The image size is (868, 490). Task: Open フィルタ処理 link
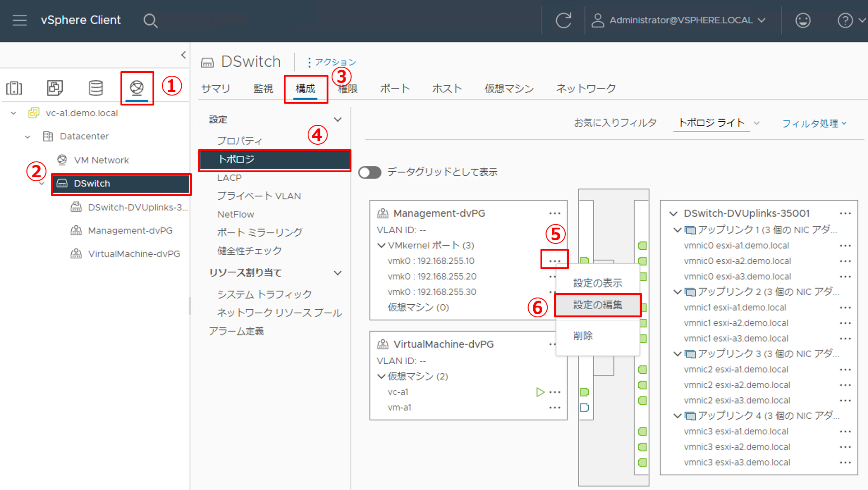coord(814,123)
